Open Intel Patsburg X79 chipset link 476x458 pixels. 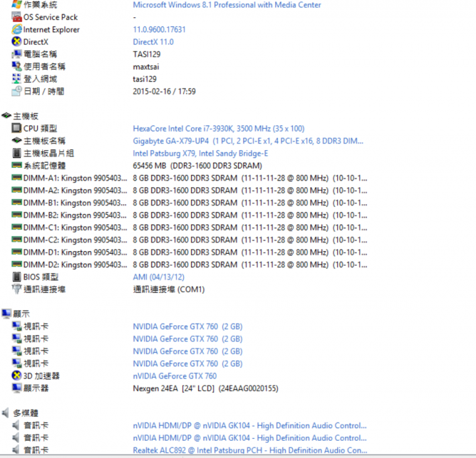click(x=200, y=153)
